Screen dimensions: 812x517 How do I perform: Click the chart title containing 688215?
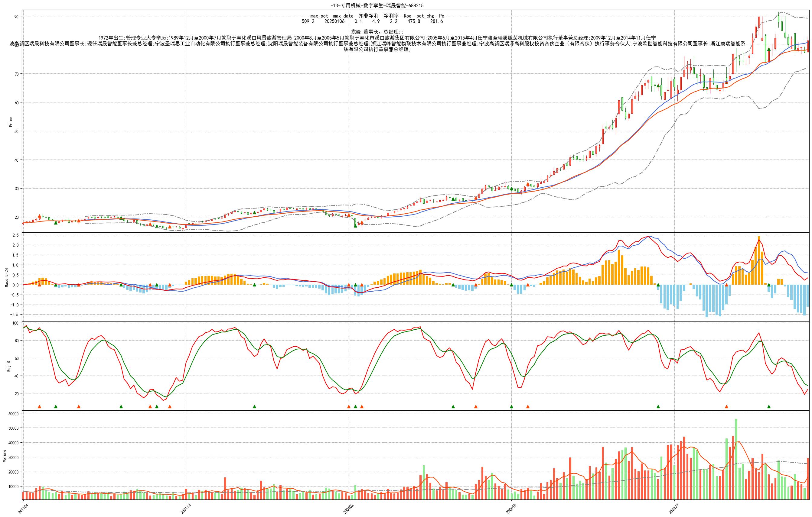[377, 5]
